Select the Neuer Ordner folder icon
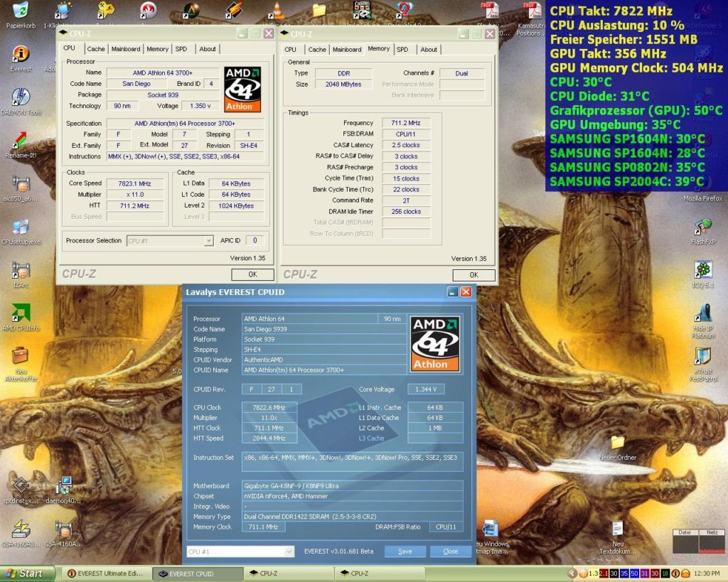 pyautogui.click(x=617, y=443)
